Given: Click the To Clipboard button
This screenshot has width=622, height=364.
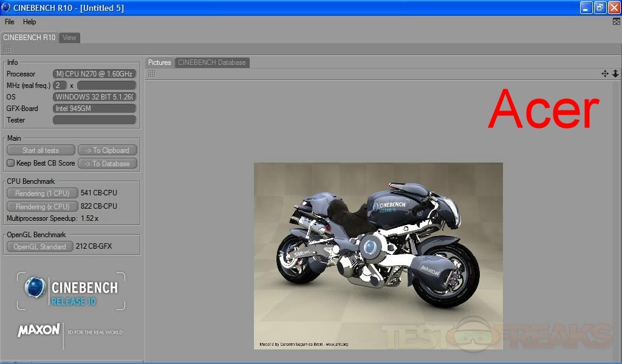Looking at the screenshot, I should (x=107, y=150).
